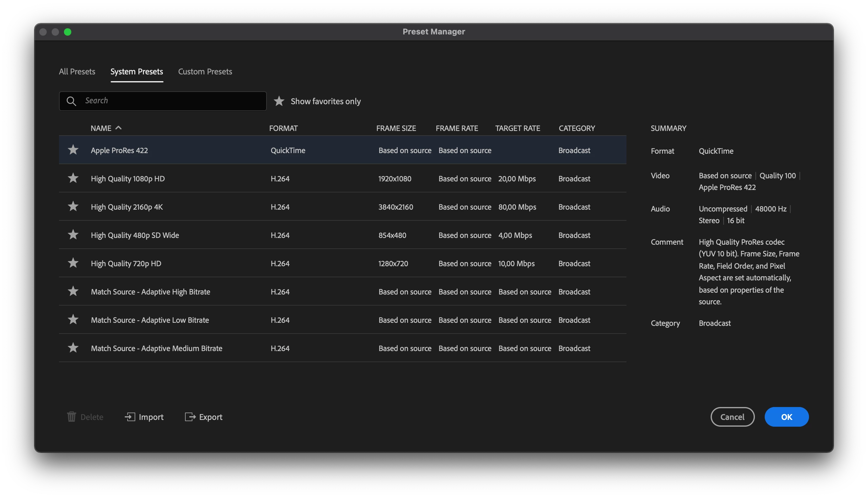Sort presets by TARGET RATE header
Screen dimensions: 868x498
point(517,128)
